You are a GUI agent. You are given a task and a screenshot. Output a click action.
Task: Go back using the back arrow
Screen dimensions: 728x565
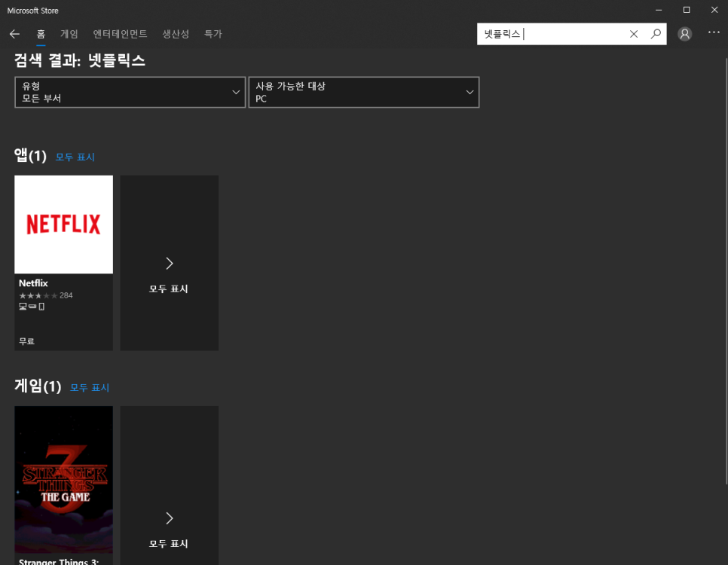click(x=14, y=34)
